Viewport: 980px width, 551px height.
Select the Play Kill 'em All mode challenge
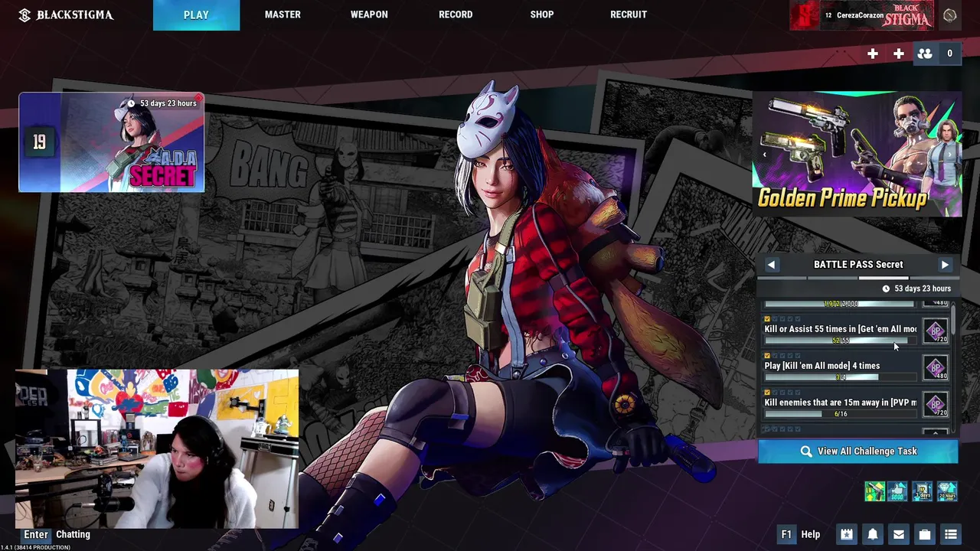pos(822,366)
